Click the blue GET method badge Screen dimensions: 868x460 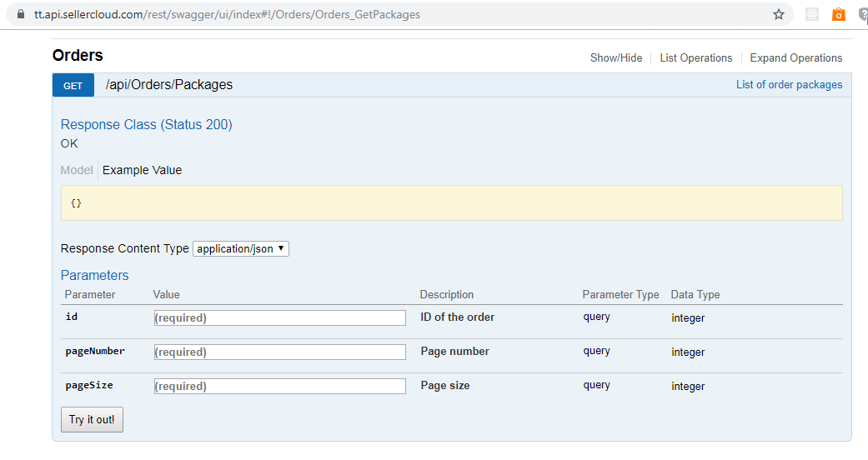pyautogui.click(x=73, y=85)
